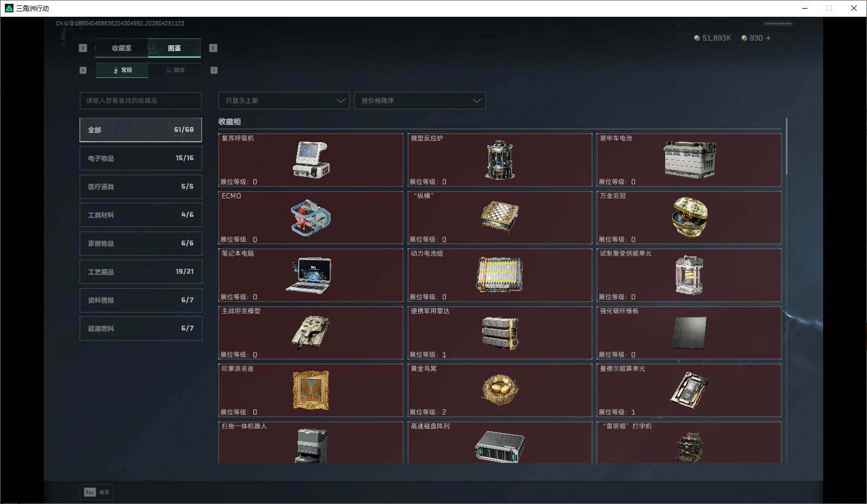
Task: Click the 高速磁盘阵列 name label
Action: pyautogui.click(x=430, y=426)
